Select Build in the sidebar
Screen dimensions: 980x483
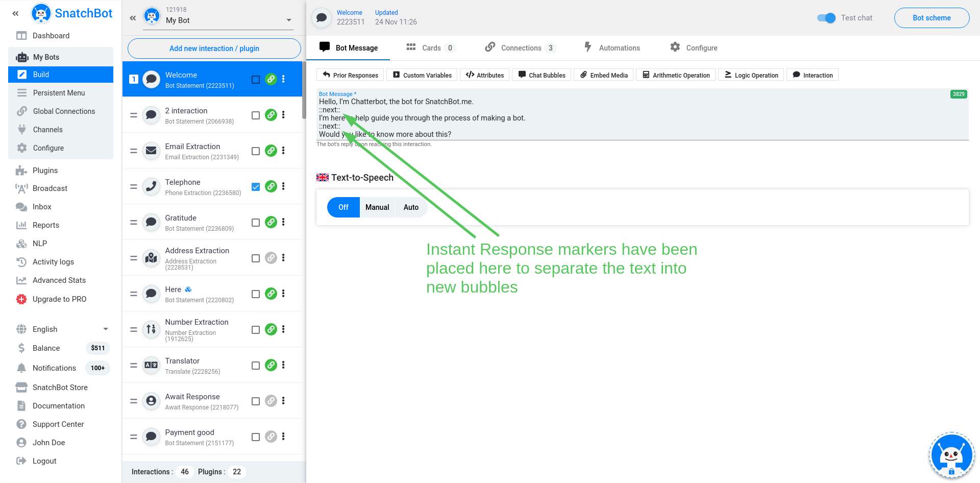click(61, 75)
